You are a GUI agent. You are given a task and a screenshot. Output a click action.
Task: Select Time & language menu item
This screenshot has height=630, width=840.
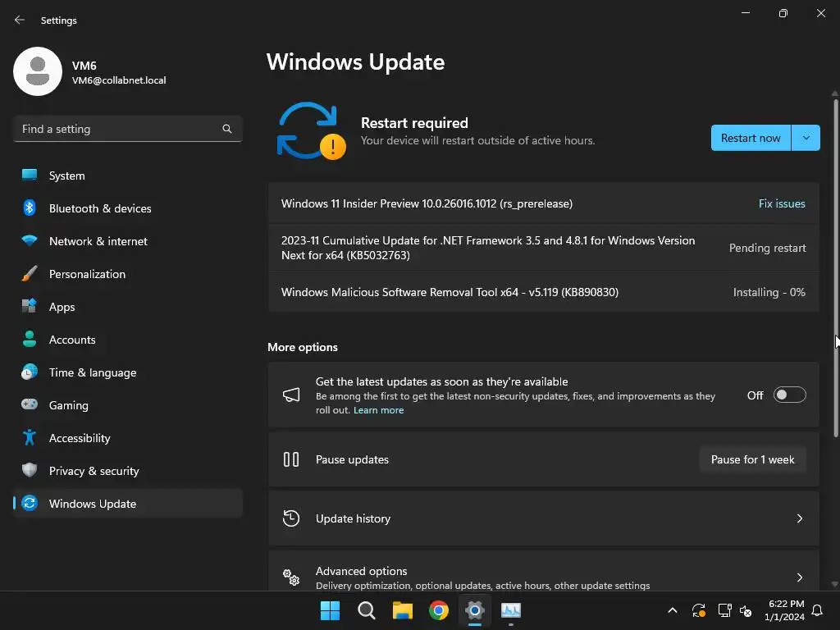[x=127, y=372]
